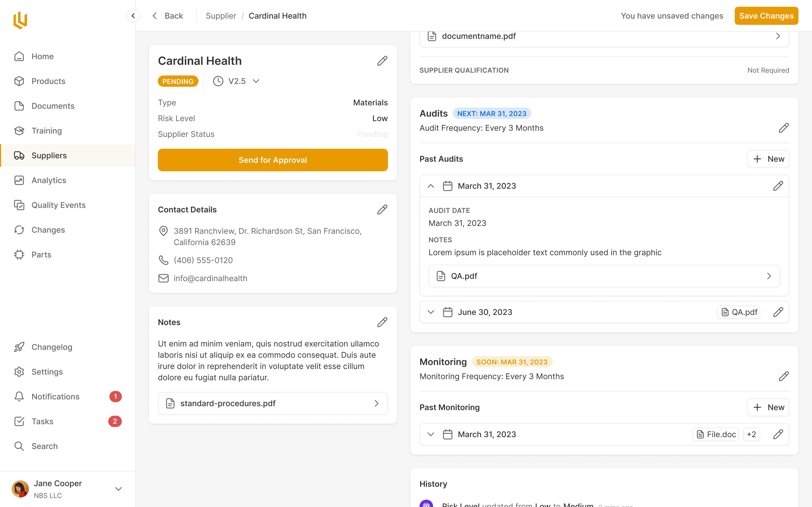Add a New past audit
Viewport: 812px width, 507px height.
(768, 159)
